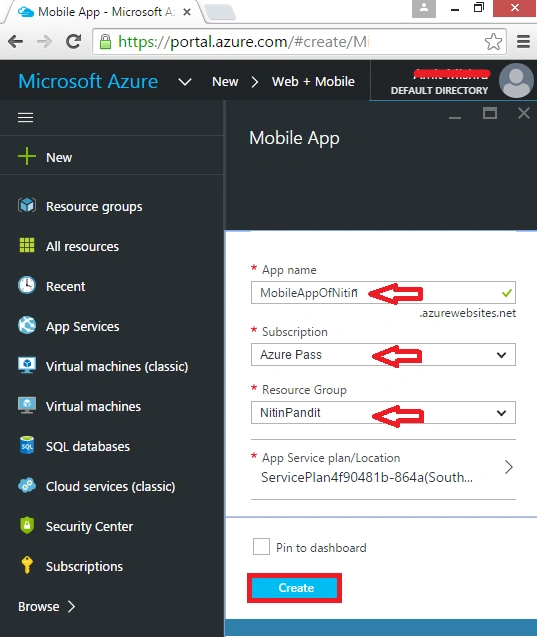
Task: Open the Subscription Azure Pass dropdown
Action: (383, 355)
